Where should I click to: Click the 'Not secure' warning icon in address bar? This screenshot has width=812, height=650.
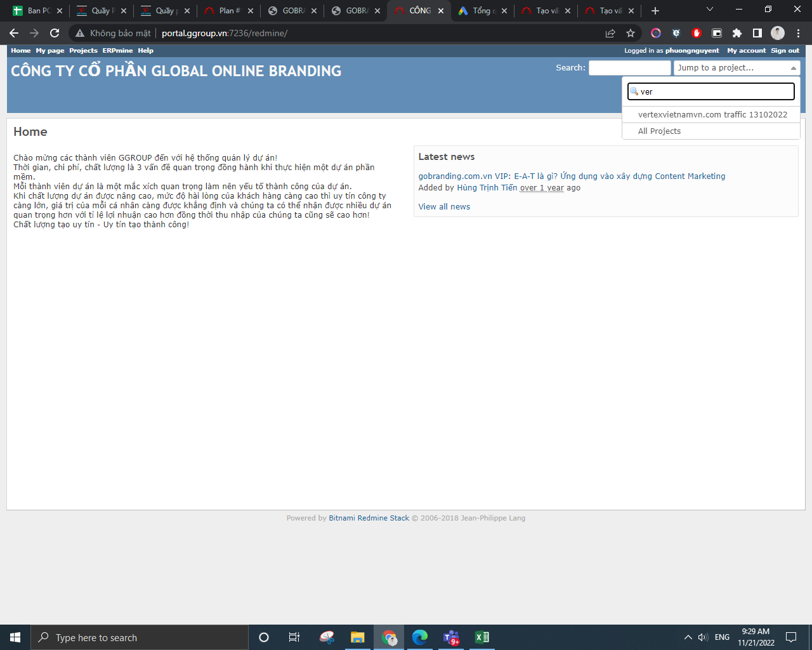coord(80,33)
